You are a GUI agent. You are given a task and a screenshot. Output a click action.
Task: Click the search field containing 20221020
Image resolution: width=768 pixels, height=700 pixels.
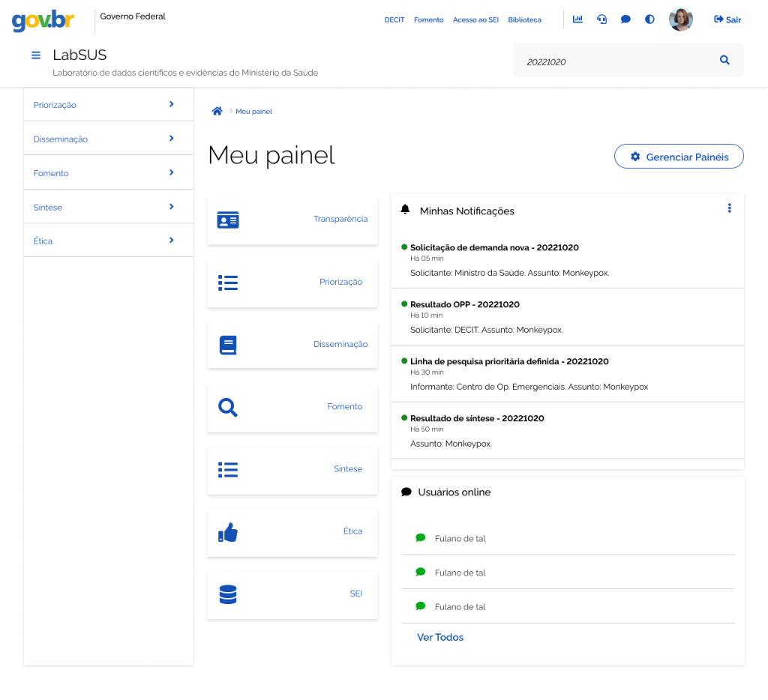click(x=615, y=61)
